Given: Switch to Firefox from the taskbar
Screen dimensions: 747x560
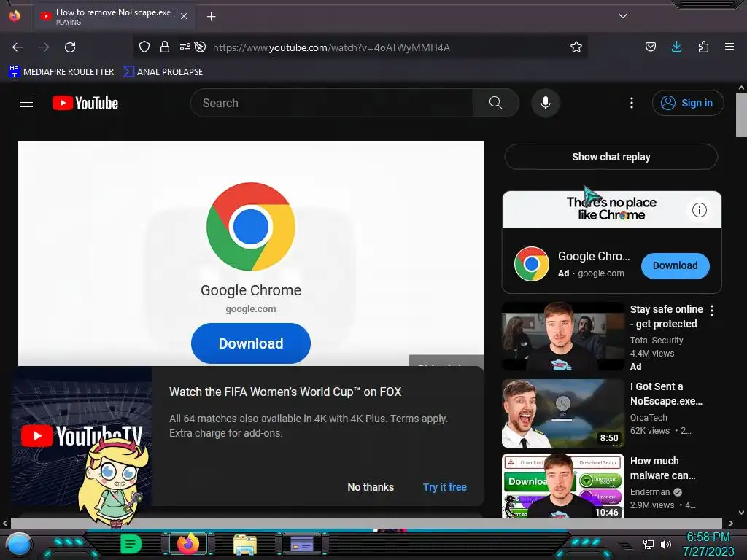Looking at the screenshot, I should tap(187, 544).
